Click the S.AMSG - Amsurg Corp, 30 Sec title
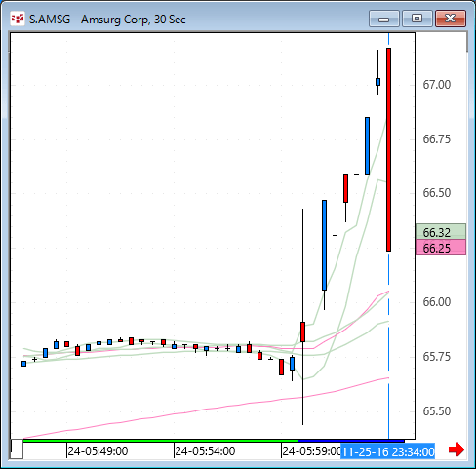 pos(107,20)
